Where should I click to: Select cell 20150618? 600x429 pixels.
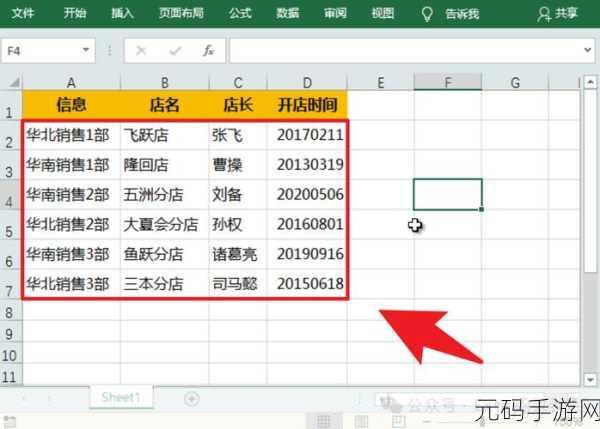(307, 284)
